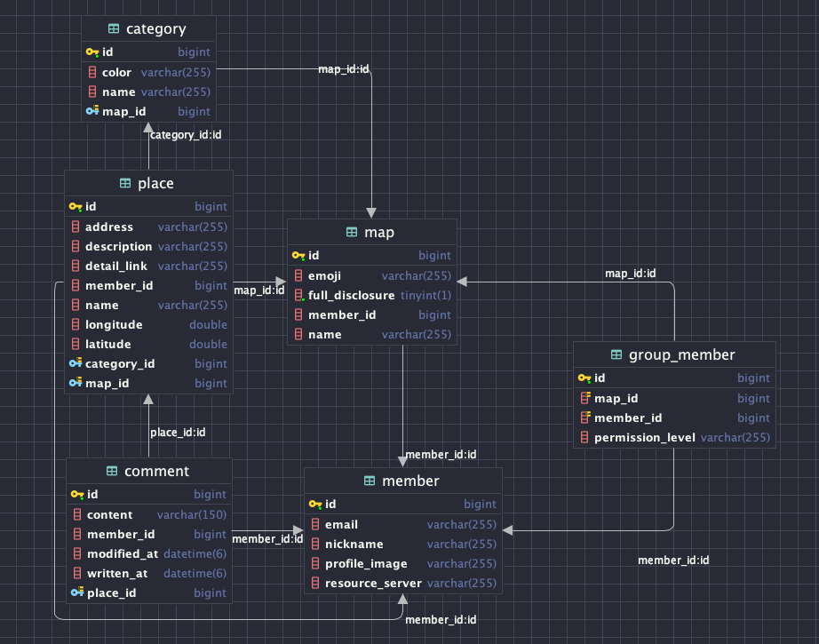Click map_id:id label next to place table
Viewport: 819px width, 644px height.
click(x=259, y=290)
